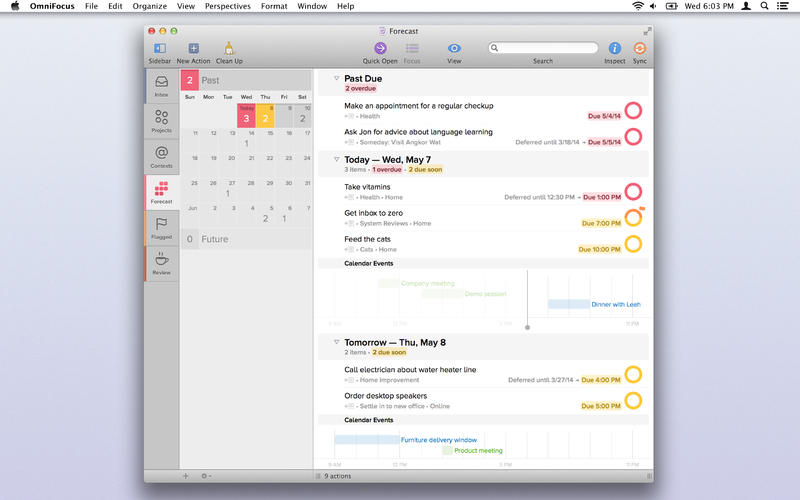
Task: Click the 'Due 5/4/14' date label
Action: click(x=604, y=116)
